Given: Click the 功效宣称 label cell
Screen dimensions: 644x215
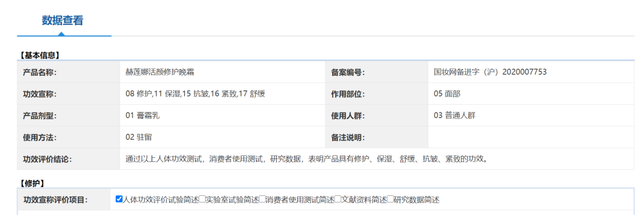Looking at the screenshot, I should coord(69,94).
